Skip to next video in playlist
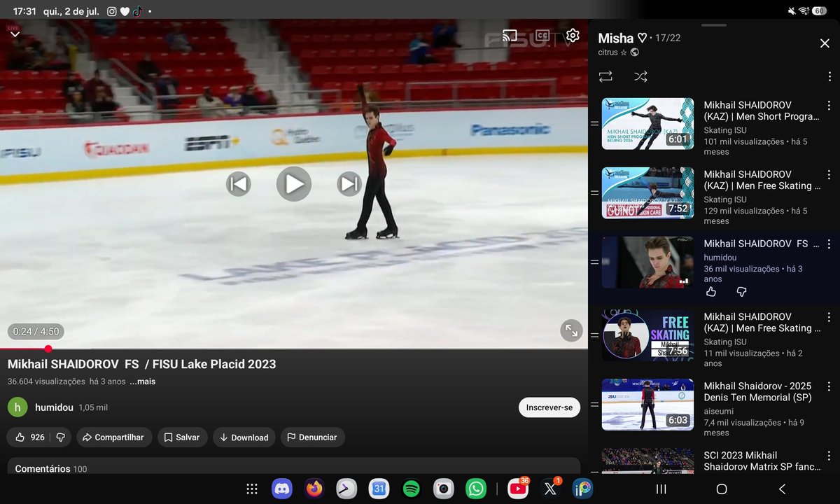The width and height of the screenshot is (840, 504). 349,184
